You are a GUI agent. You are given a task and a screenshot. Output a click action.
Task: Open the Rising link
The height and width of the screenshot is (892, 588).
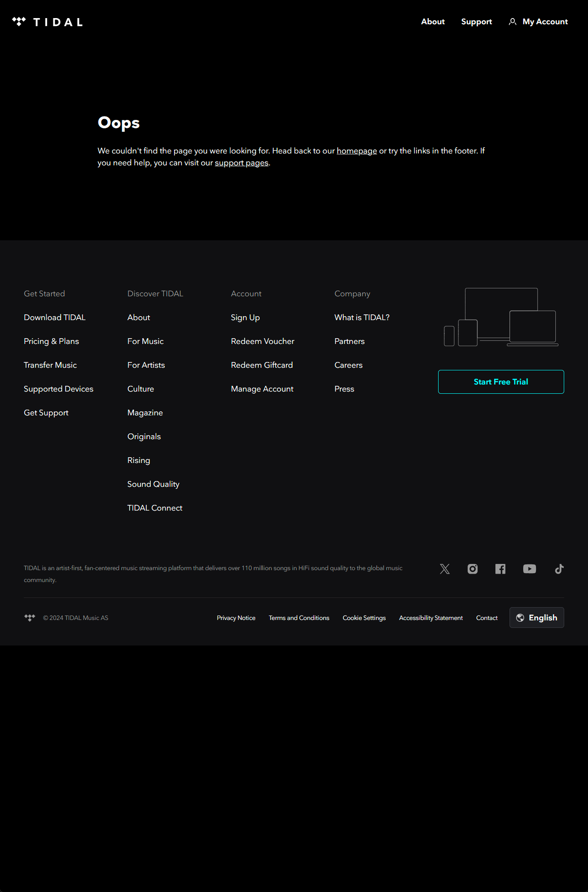click(x=139, y=460)
